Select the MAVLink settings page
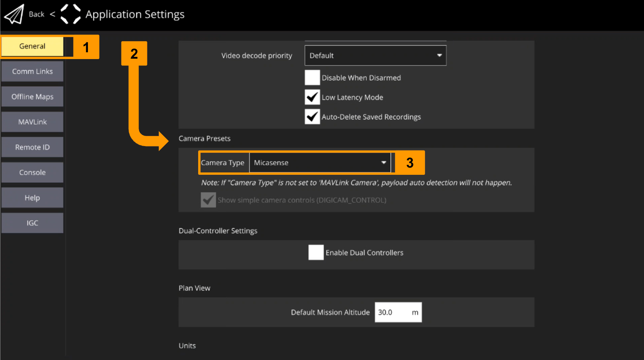The image size is (644, 360). [32, 122]
